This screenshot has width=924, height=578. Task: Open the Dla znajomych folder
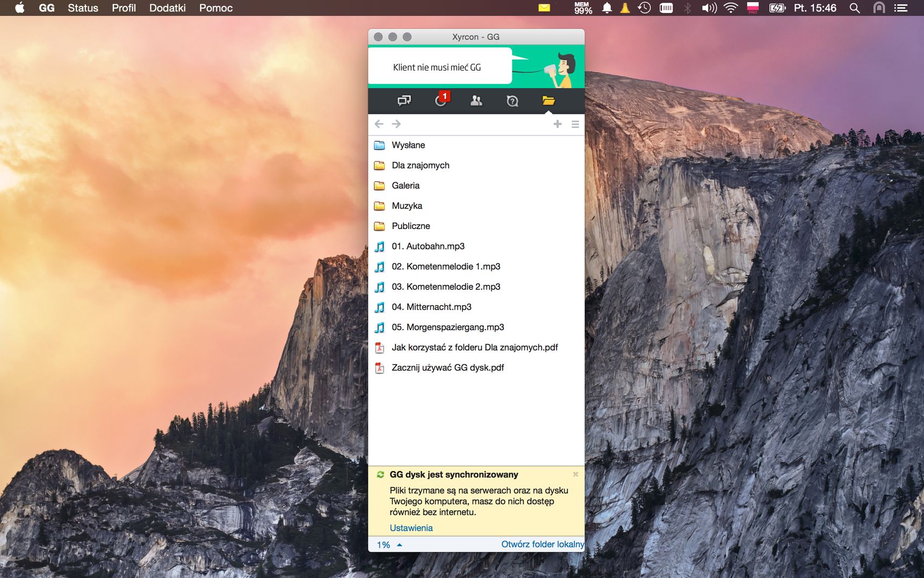[476, 166]
